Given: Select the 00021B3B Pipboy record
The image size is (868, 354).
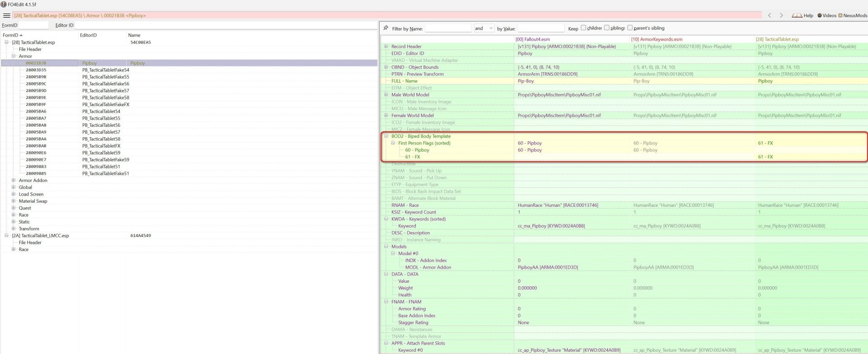Looking at the screenshot, I should (189, 63).
